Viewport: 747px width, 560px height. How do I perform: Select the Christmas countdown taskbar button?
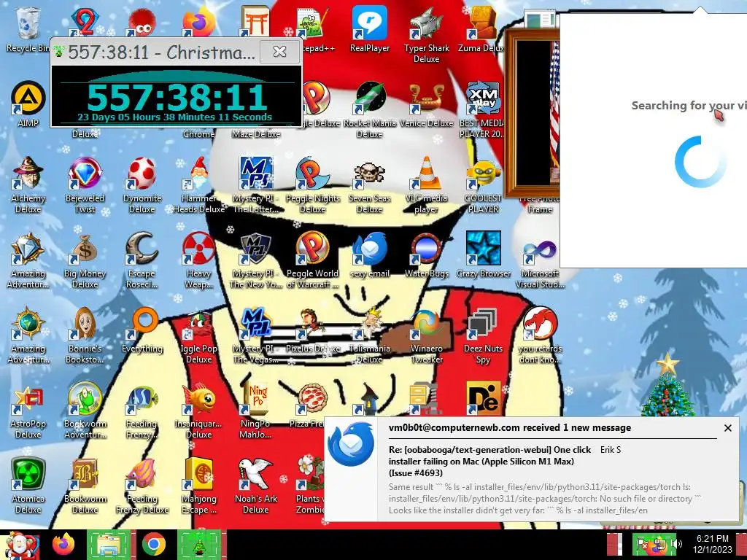pos(199,545)
